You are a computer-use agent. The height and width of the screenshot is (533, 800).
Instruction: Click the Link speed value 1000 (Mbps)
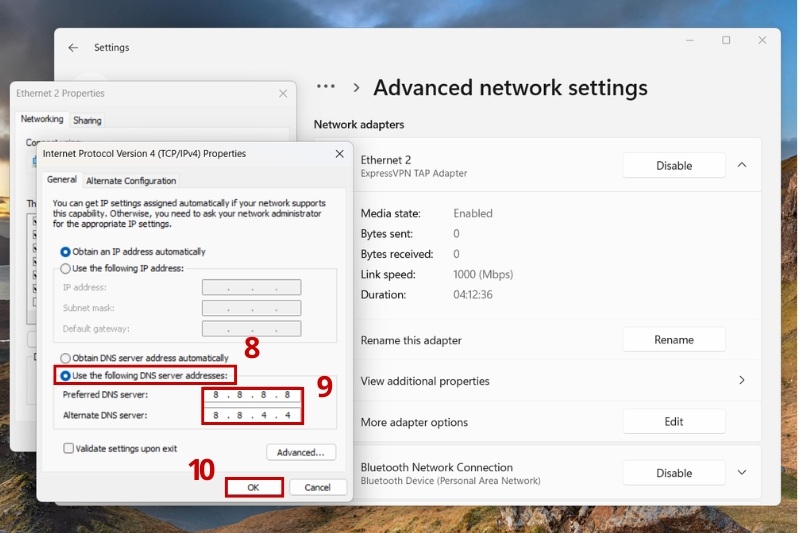point(483,274)
